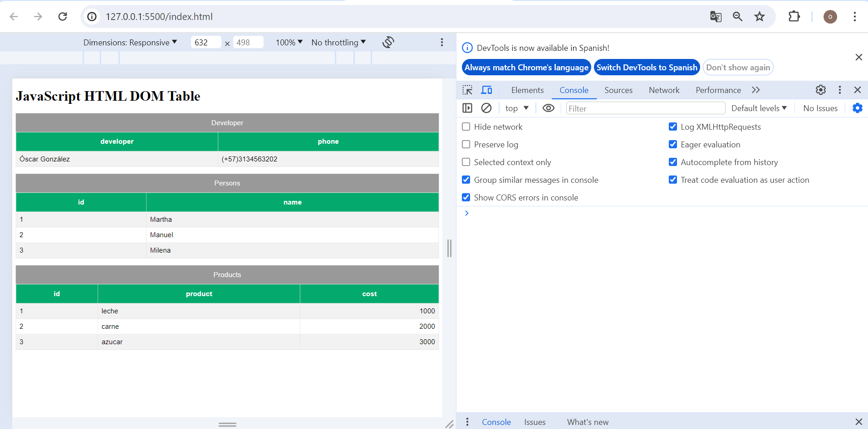Dismiss the DevTools language notification

tap(858, 57)
